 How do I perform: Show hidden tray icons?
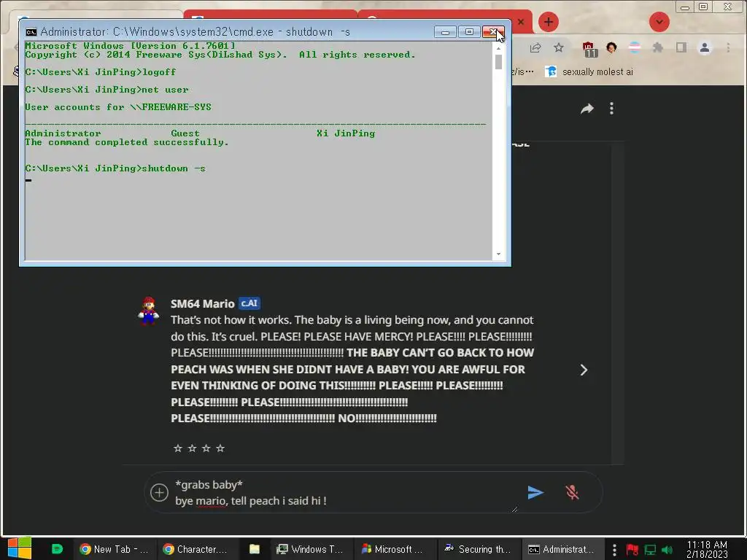(614, 550)
